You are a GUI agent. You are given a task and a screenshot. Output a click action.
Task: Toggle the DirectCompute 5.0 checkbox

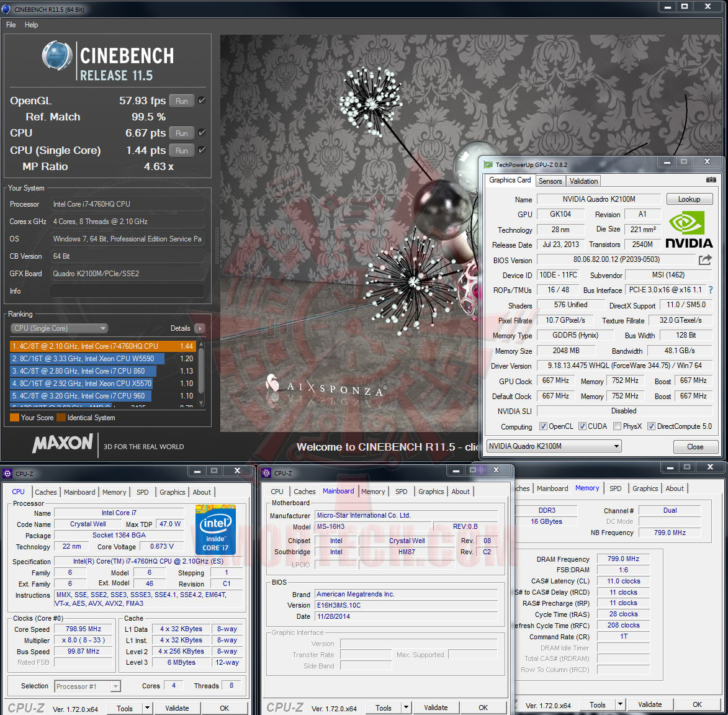point(652,426)
